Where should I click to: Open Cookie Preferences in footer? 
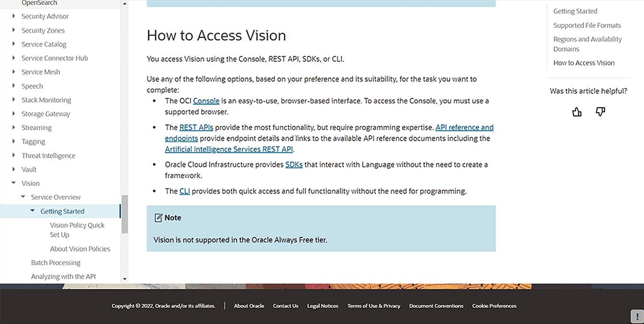click(x=494, y=306)
